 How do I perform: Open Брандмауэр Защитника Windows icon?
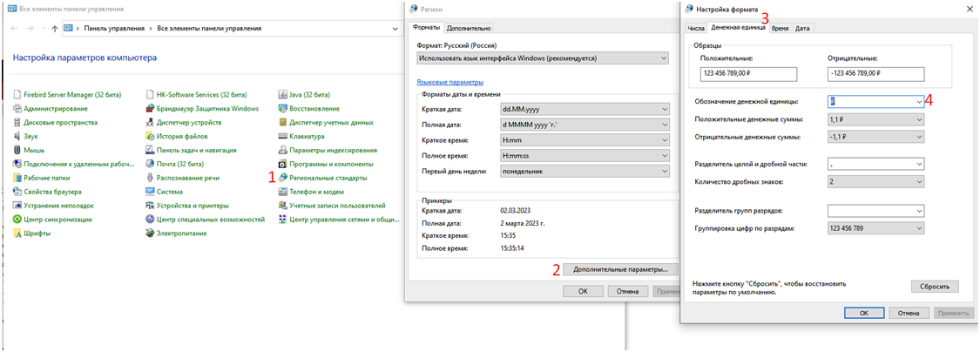click(150, 109)
